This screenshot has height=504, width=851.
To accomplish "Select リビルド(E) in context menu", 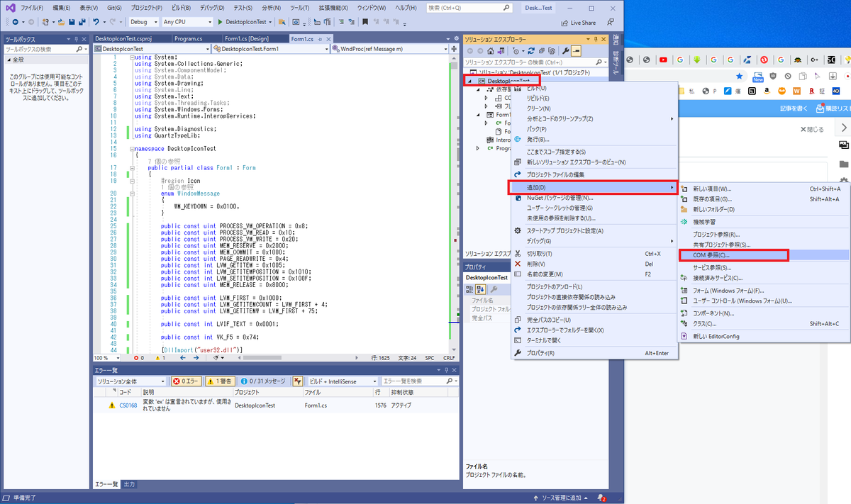I will coord(594,98).
